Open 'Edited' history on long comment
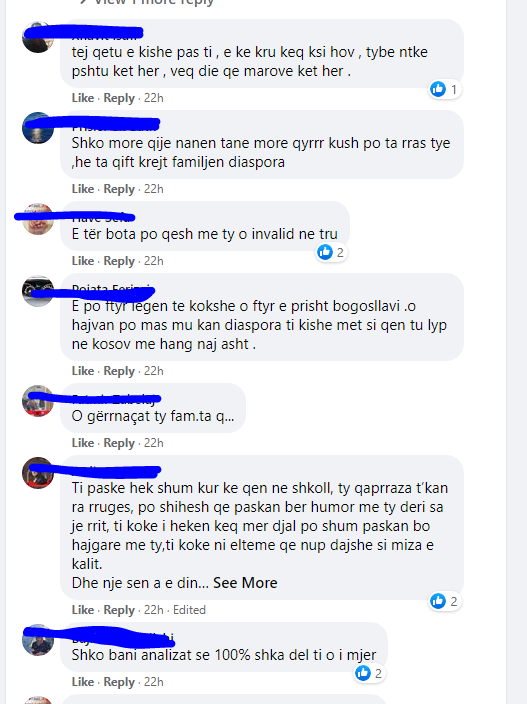This screenshot has height=704, width=527. [x=189, y=610]
